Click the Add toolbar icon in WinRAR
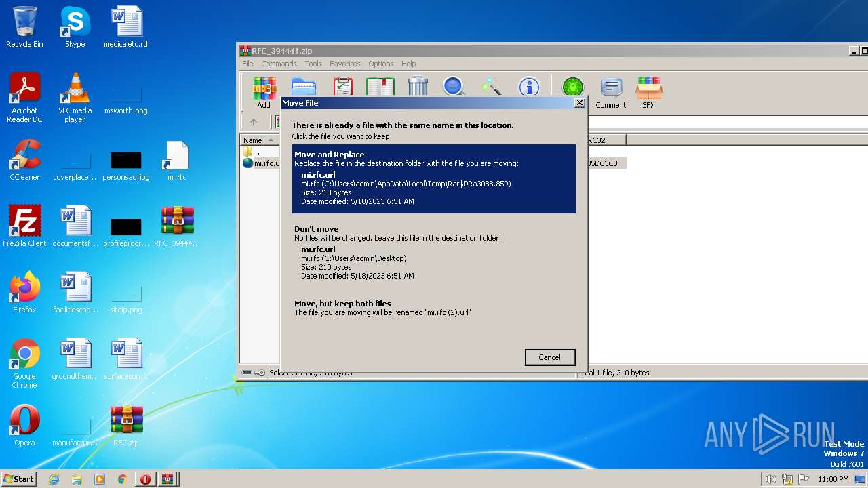Viewport: 868px width, 488px height. point(264,92)
